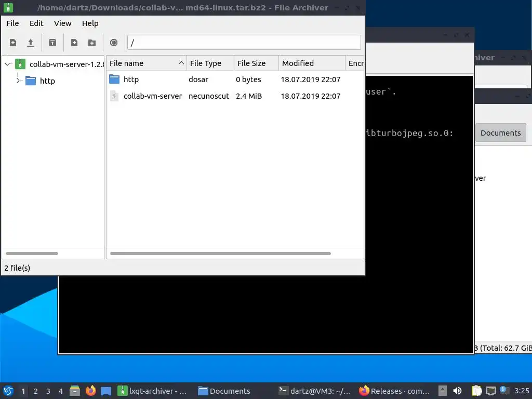Click the removable media eject tray icon
Viewport: 532px width, 399px height.
click(443, 391)
